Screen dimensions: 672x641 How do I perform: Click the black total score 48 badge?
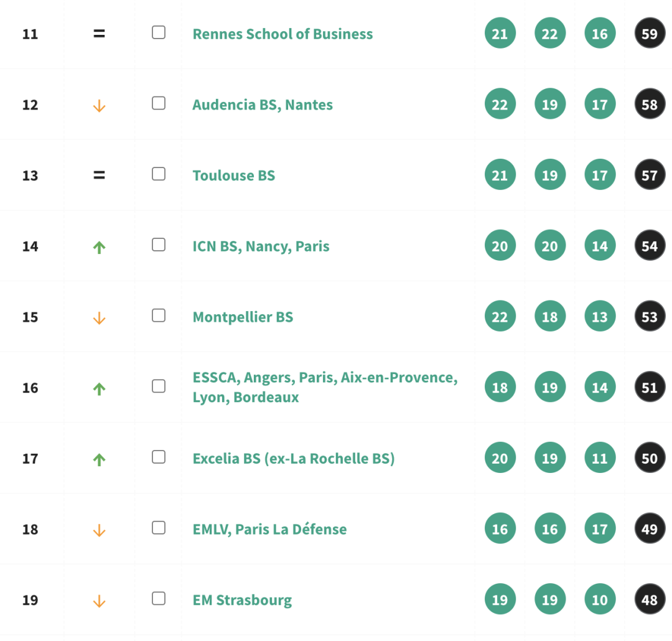click(649, 600)
